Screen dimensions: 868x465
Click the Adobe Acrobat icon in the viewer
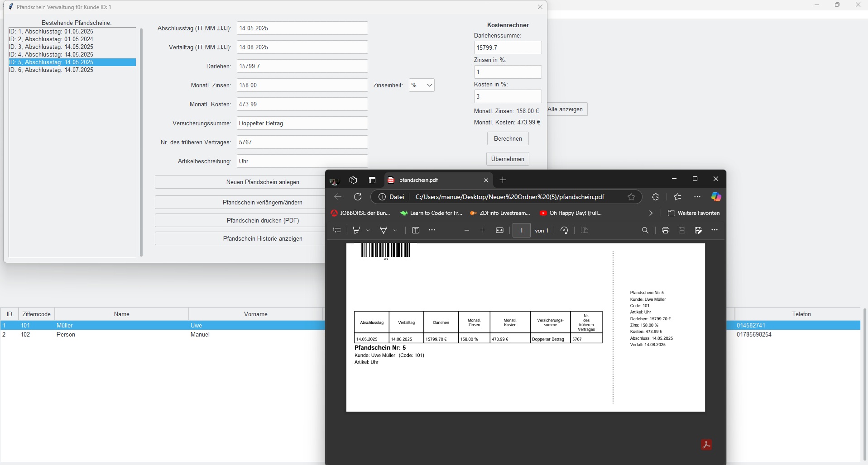click(x=706, y=445)
